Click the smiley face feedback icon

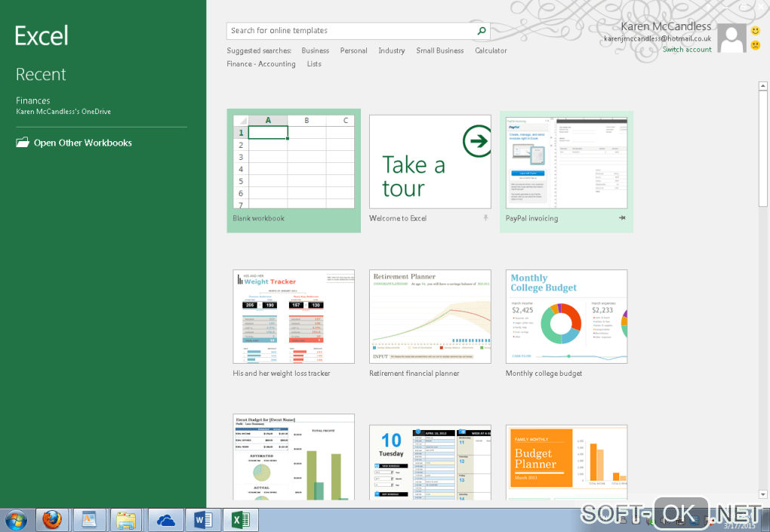point(755,31)
